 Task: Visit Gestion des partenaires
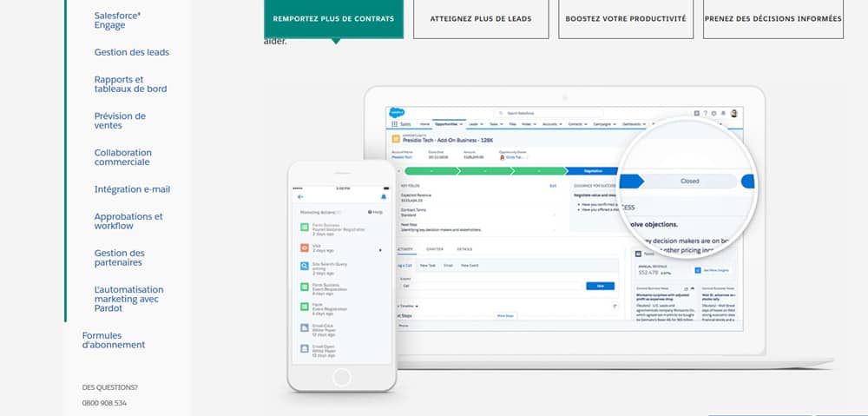(119, 258)
